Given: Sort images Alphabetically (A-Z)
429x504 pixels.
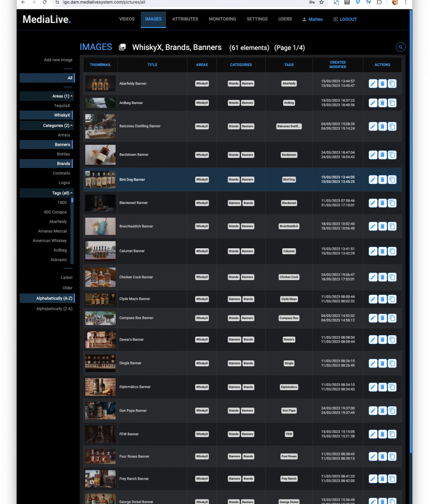Looking at the screenshot, I should pos(47,299).
